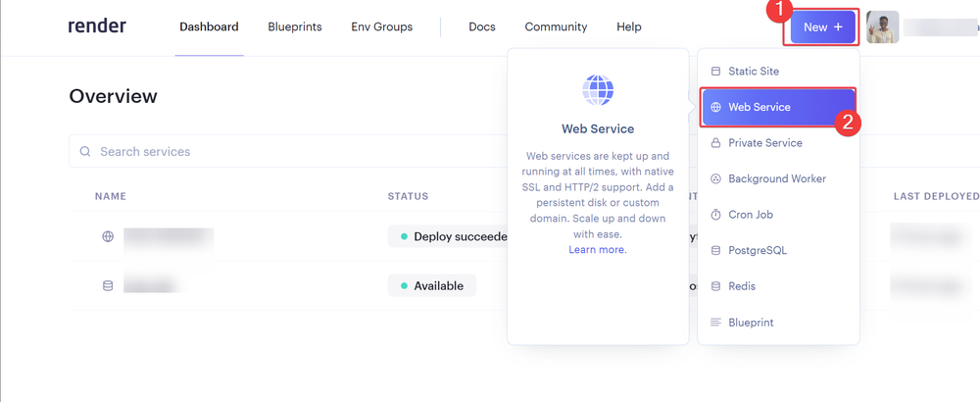The width and height of the screenshot is (980, 402).
Task: Open the Help link
Action: (x=629, y=26)
